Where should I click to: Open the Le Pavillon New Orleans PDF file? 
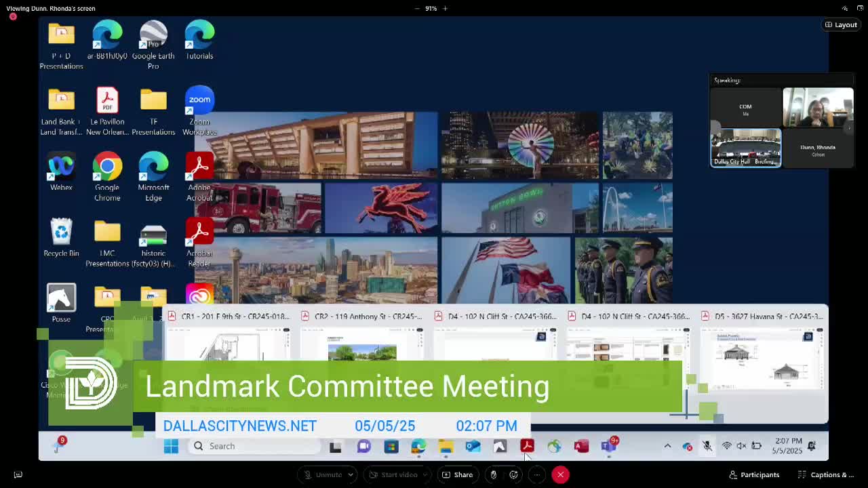pyautogui.click(x=107, y=112)
